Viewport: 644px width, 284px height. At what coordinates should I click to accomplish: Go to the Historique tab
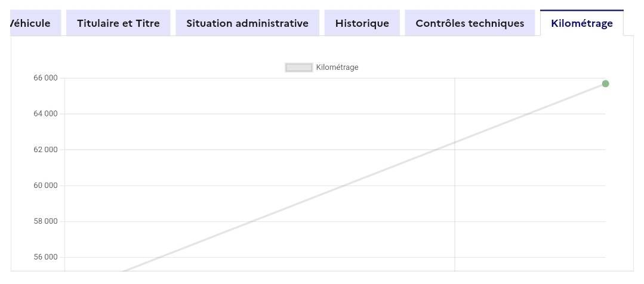[362, 23]
